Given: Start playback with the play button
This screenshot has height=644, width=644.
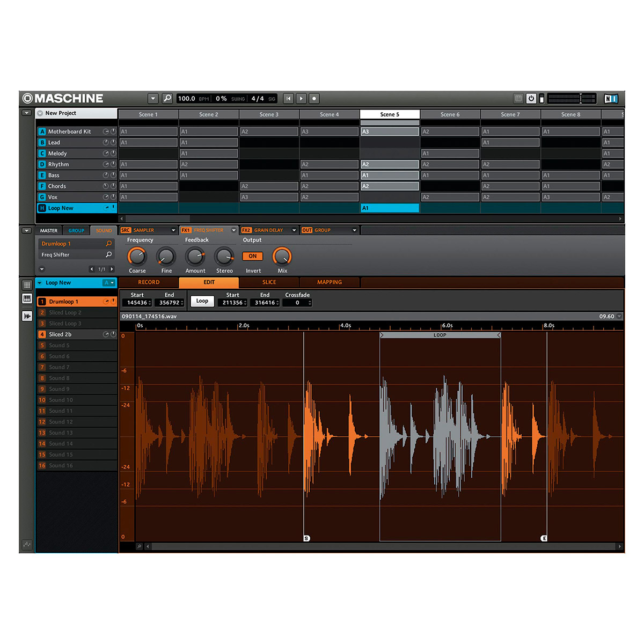Looking at the screenshot, I should pyautogui.click(x=302, y=98).
